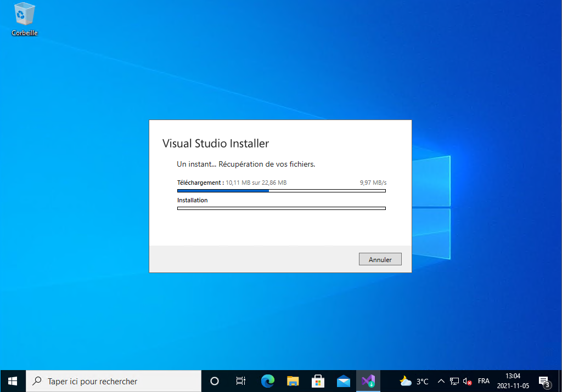Click the muted volume tray icon
Image resolution: width=562 pixels, height=392 pixels.
coord(468,381)
